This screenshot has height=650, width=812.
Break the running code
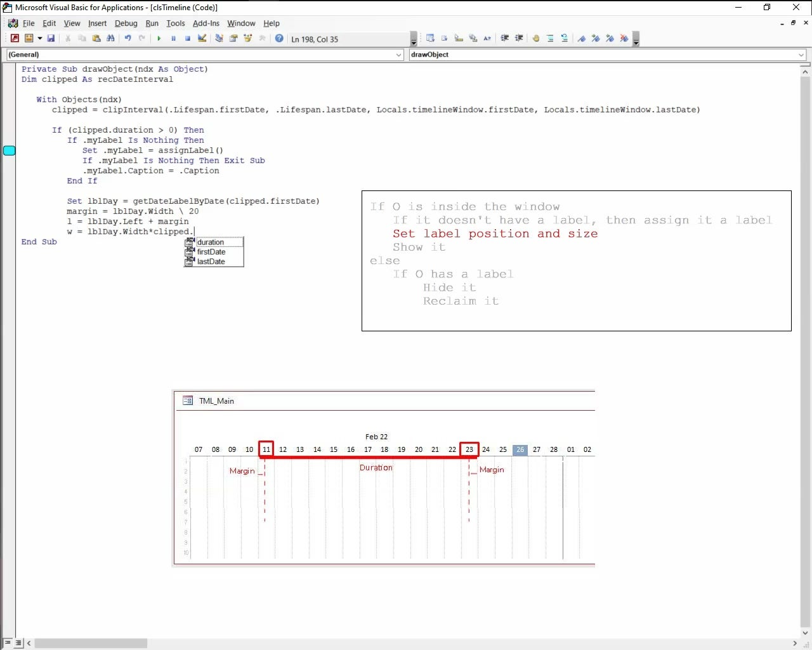click(174, 38)
